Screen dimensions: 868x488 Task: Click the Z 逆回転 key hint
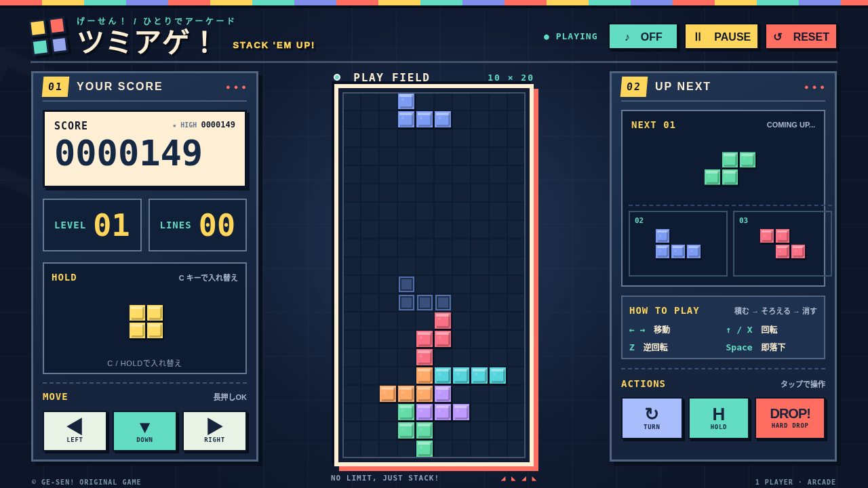(x=648, y=347)
